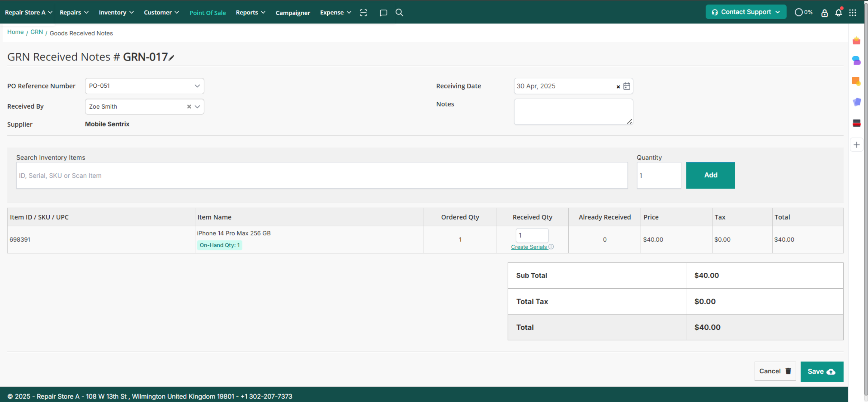Expand the Repair Store A dropdown

[29, 12]
